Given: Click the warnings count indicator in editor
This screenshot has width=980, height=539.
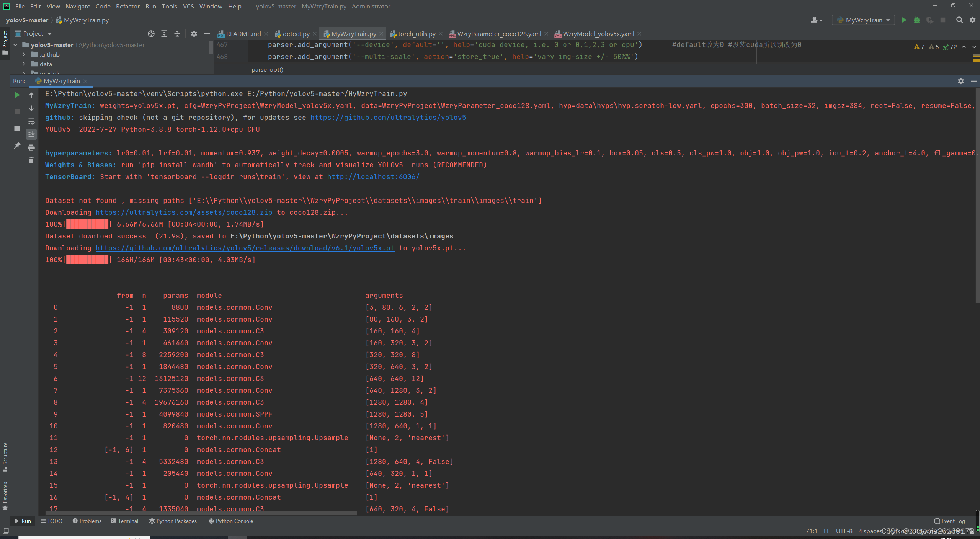Looking at the screenshot, I should pos(920,47).
